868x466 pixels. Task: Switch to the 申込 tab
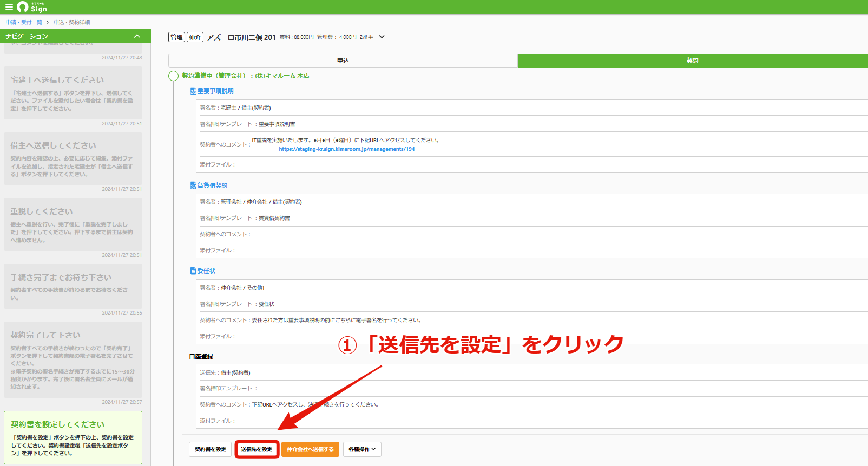(x=343, y=61)
